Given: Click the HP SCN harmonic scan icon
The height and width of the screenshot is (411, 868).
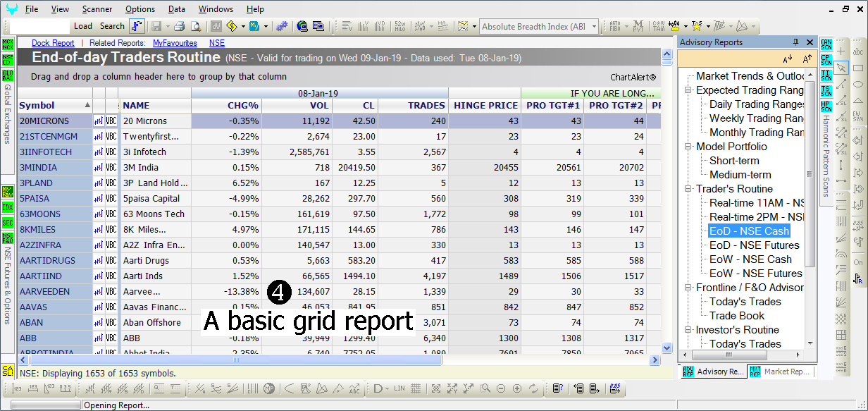Looking at the screenshot, I should (x=826, y=106).
